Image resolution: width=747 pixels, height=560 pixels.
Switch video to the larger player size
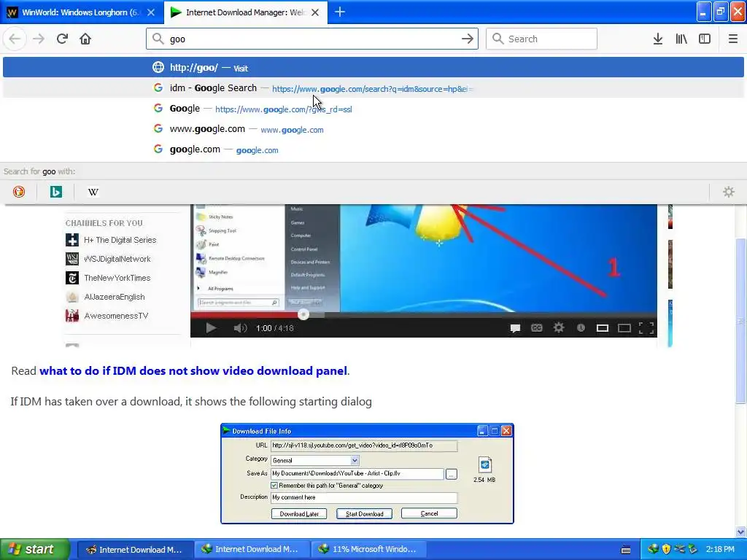624,328
